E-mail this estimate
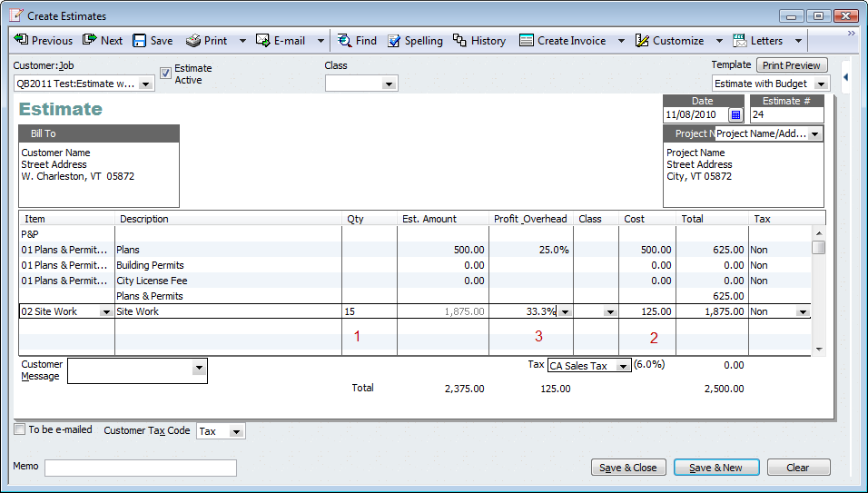Viewport: 868px width, 493px height. (x=280, y=41)
